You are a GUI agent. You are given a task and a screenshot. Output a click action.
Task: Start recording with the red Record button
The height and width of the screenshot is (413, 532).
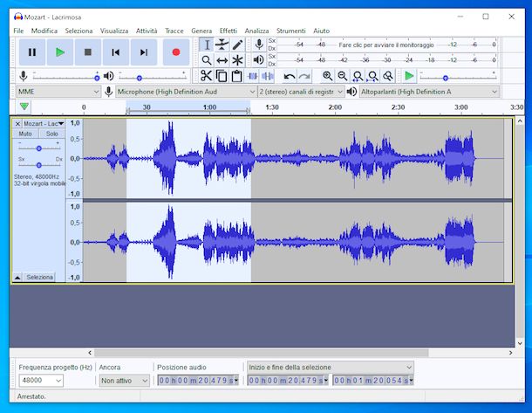click(x=176, y=52)
